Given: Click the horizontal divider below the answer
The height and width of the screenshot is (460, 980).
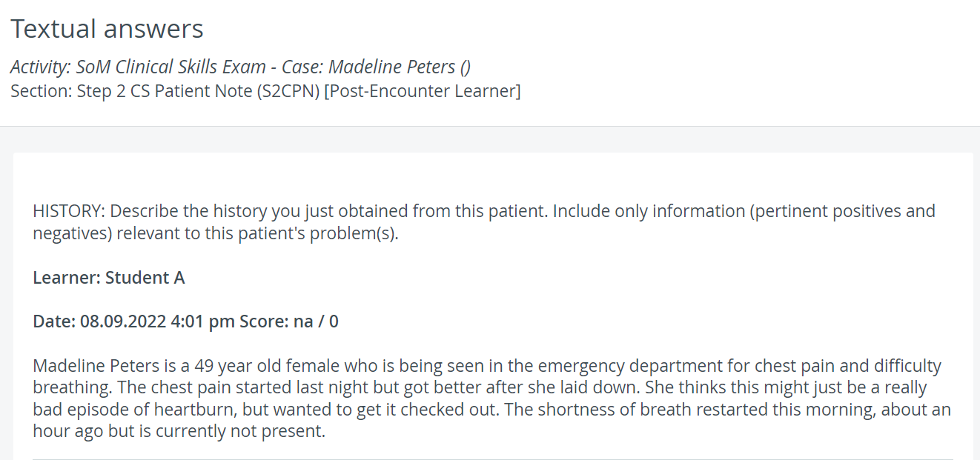Looking at the screenshot, I should click(493, 459).
